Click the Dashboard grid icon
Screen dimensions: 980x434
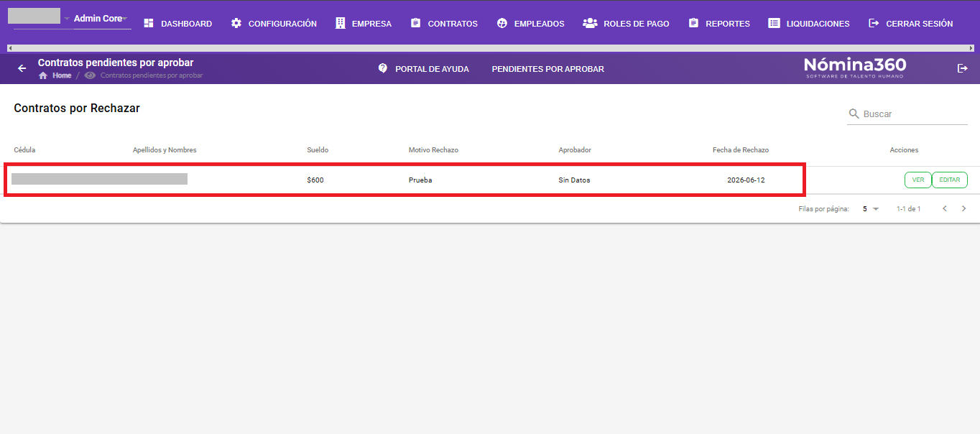click(x=149, y=24)
